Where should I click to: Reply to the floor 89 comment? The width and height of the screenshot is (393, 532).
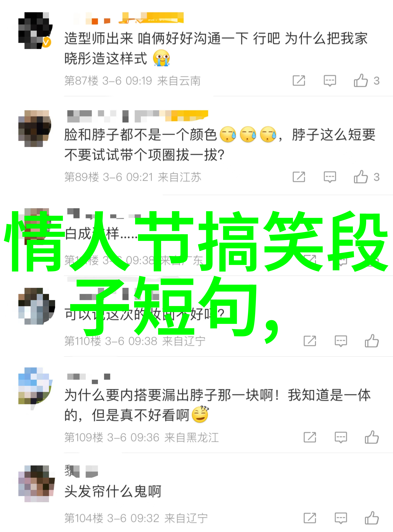pos(330,177)
